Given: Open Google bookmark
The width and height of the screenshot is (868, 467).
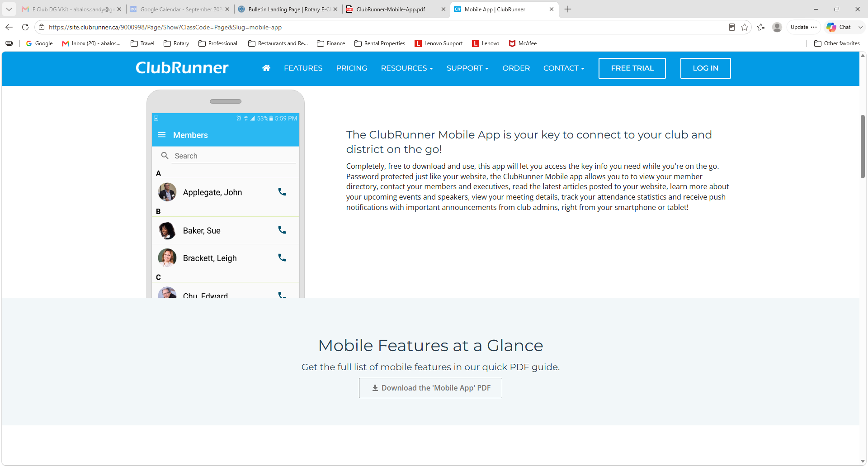Looking at the screenshot, I should click(39, 43).
